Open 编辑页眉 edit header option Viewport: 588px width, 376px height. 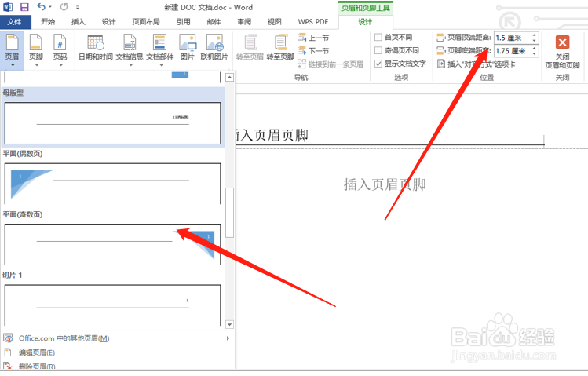(37, 352)
